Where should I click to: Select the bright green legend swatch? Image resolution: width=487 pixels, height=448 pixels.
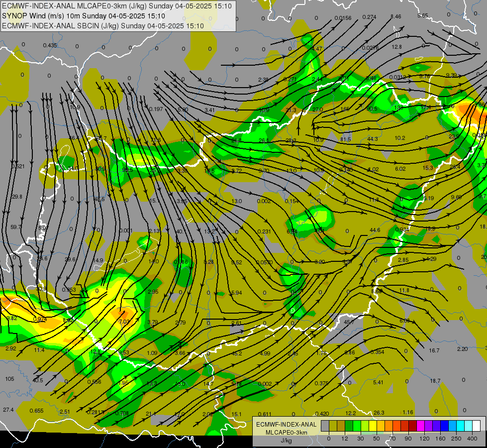357,426
